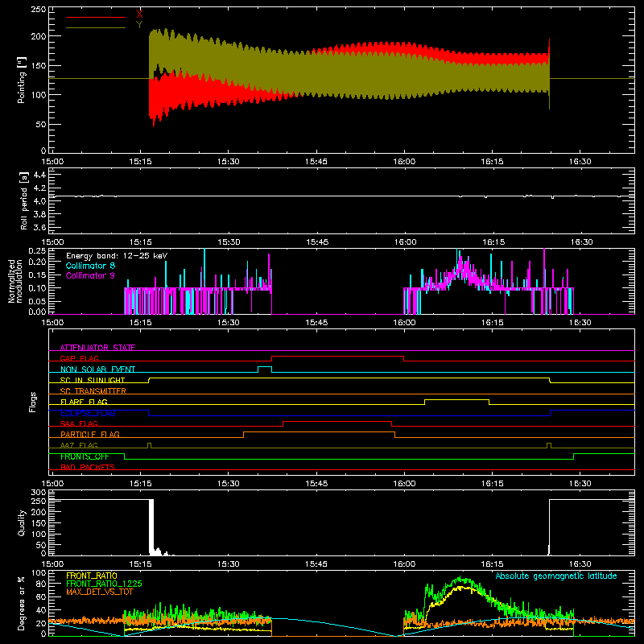Viewport: 644px width, 644px height.
Task: Select the SC_IN_SUNLIGHT flag label
Action: 93,380
